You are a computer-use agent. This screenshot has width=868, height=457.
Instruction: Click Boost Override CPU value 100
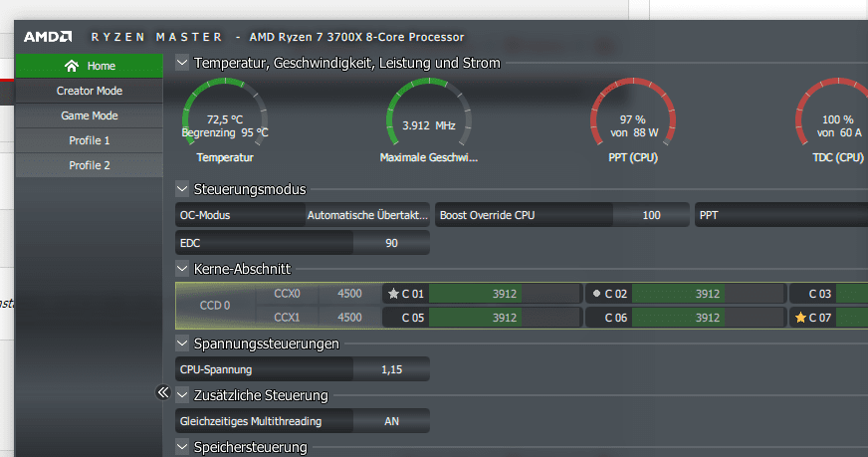(651, 215)
